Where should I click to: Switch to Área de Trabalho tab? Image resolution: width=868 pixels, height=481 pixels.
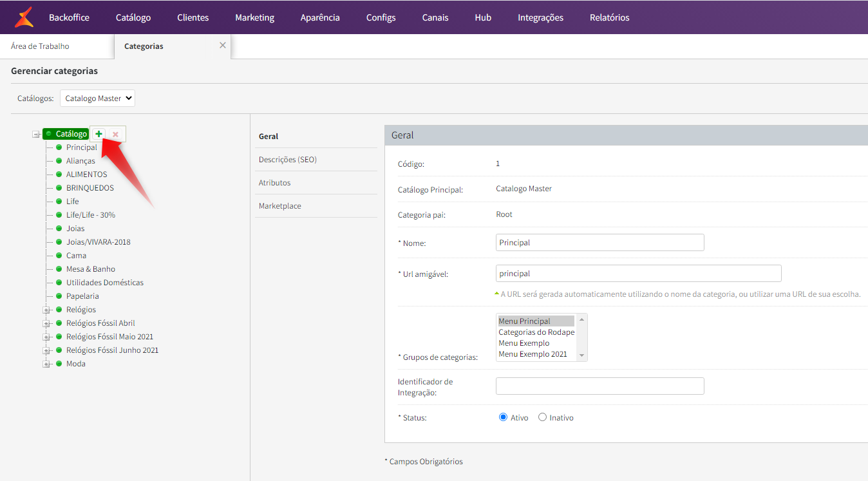coord(40,46)
